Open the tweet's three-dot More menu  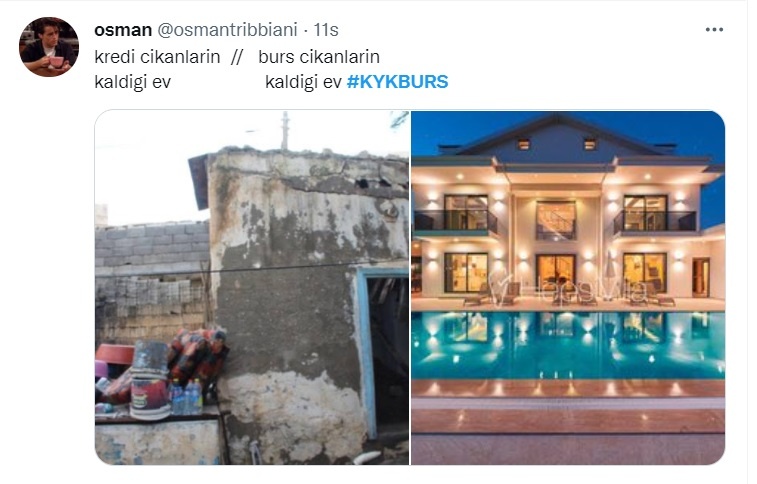[714, 30]
